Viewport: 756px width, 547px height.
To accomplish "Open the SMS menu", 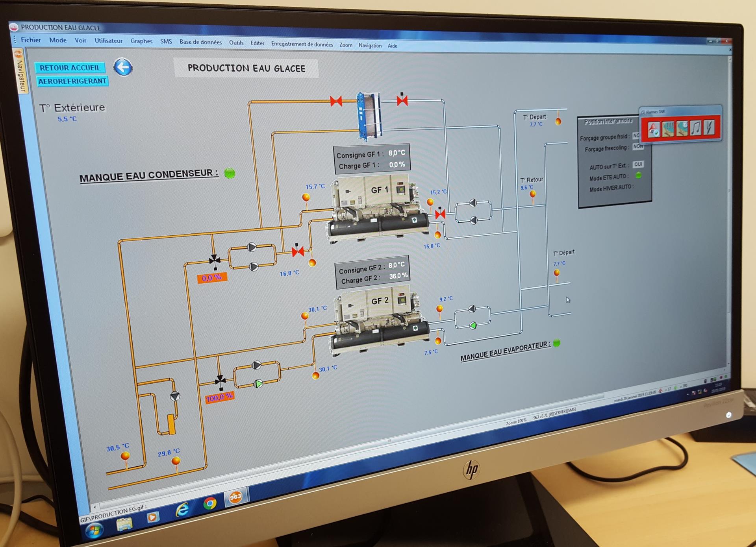I will click(x=166, y=41).
